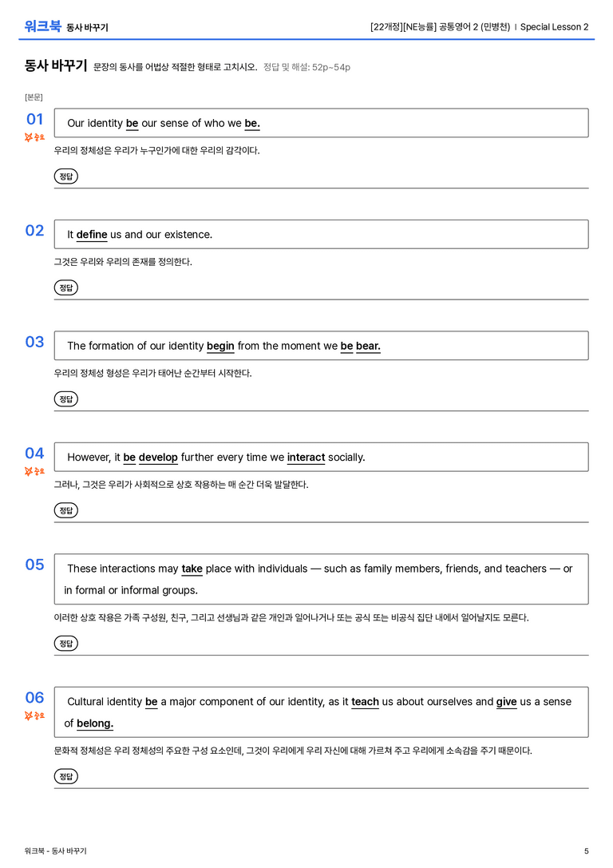The width and height of the screenshot is (613, 868).
Task: Click the 정답 badge under question 05
Action: coord(65,644)
